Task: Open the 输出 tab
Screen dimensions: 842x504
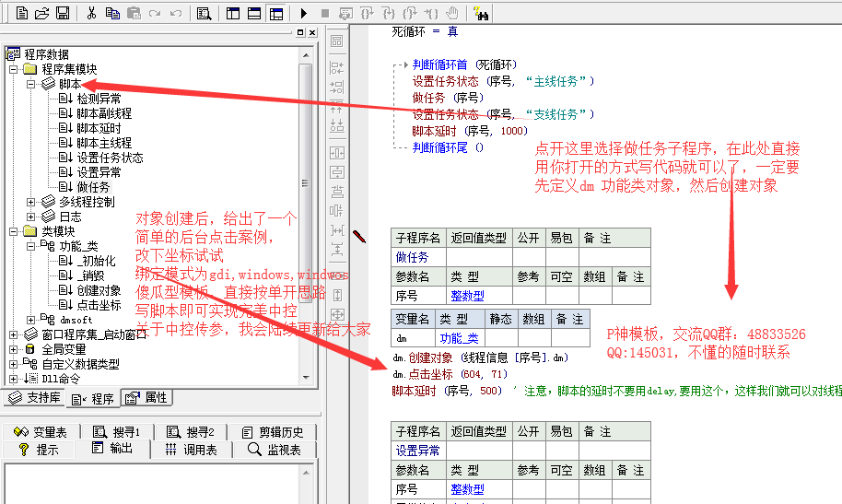Action: tap(112, 448)
